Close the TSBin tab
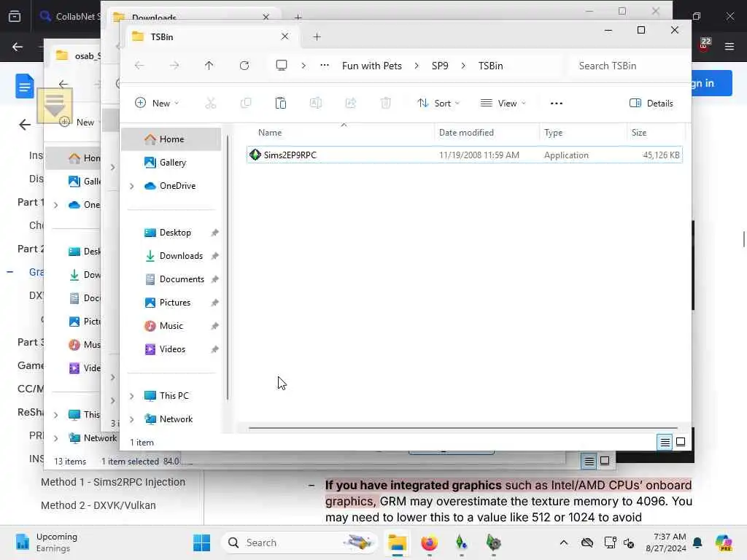747x560 pixels. [x=285, y=36]
